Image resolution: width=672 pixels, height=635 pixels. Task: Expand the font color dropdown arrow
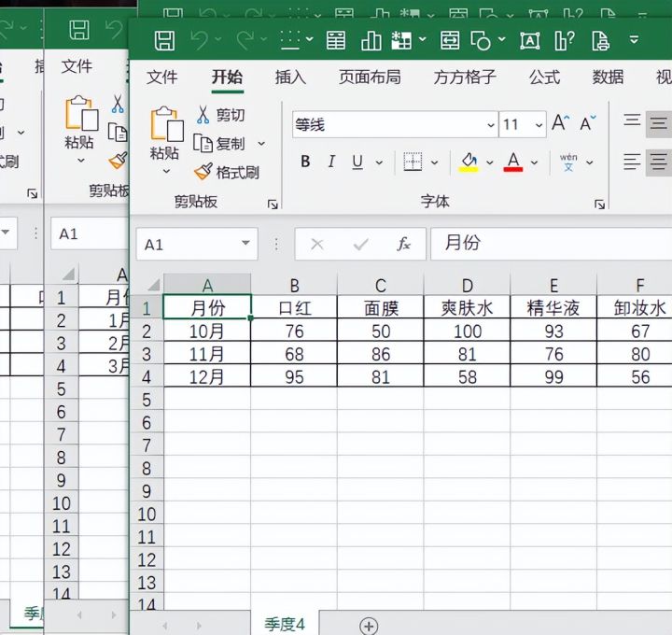(x=534, y=162)
